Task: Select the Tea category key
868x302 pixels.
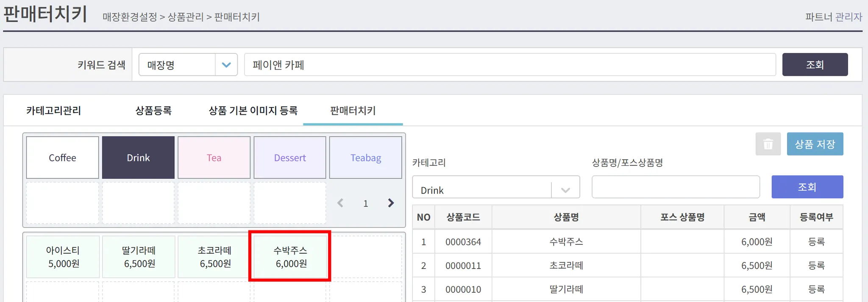Action: click(x=214, y=158)
